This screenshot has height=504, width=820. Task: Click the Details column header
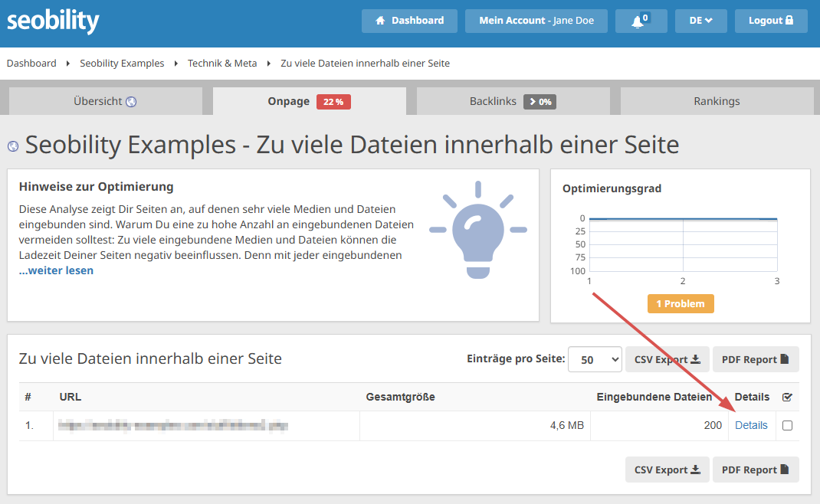pyautogui.click(x=752, y=397)
